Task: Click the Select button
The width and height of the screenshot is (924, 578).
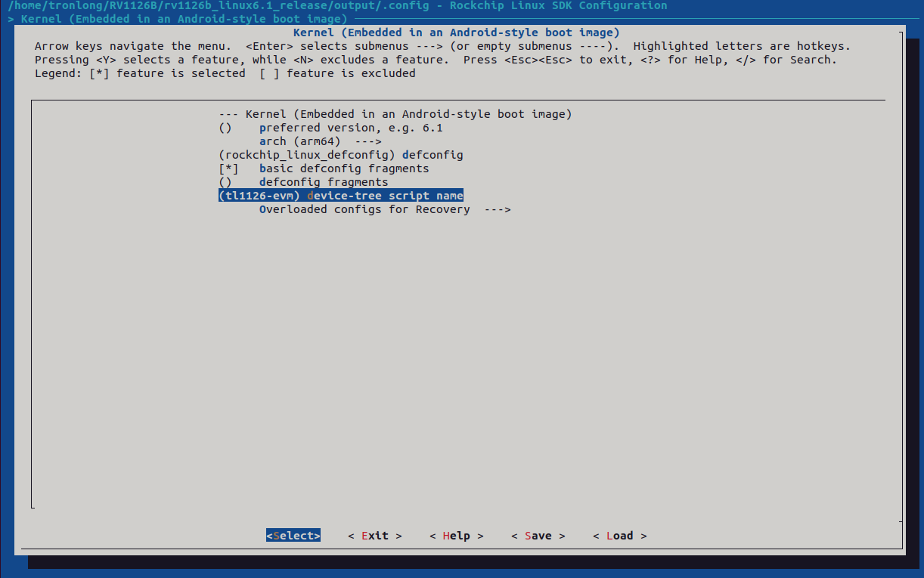Action: (293, 536)
